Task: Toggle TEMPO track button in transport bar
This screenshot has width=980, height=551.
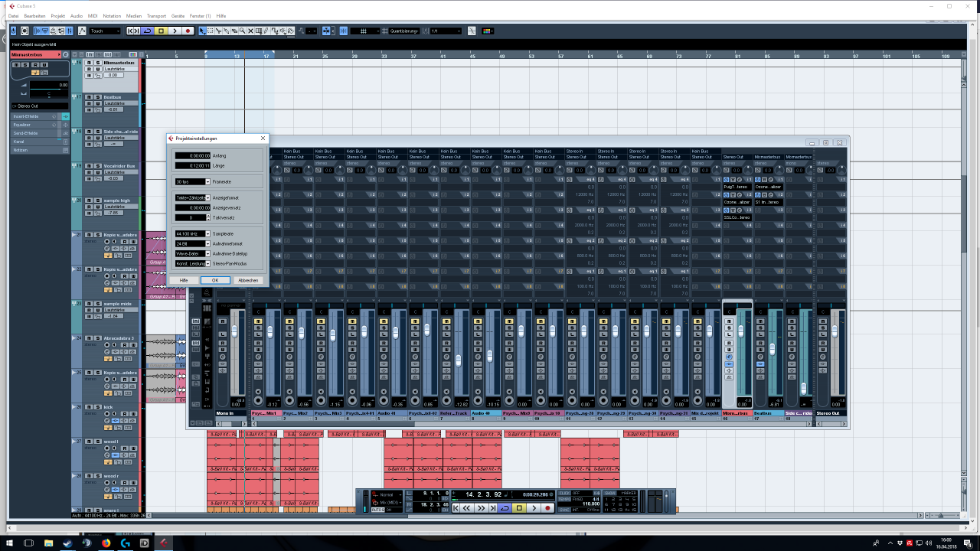Action: [564, 499]
